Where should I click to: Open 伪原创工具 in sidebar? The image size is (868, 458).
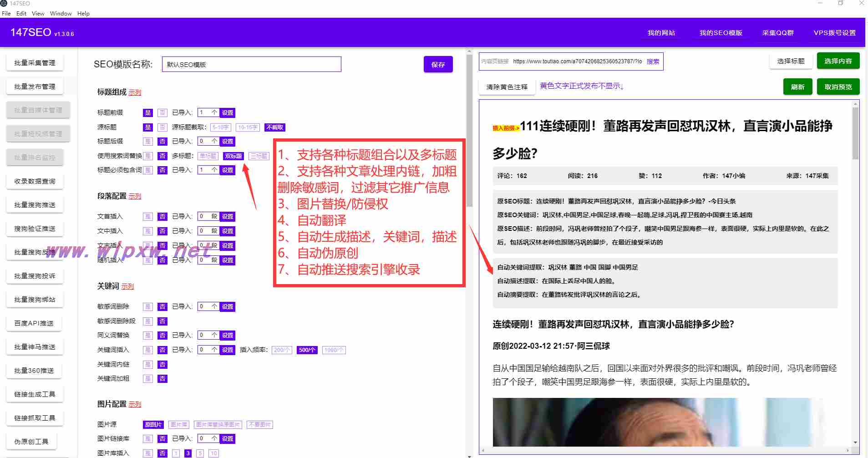click(x=31, y=442)
